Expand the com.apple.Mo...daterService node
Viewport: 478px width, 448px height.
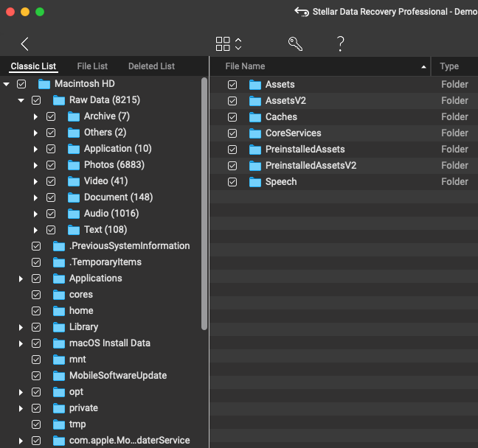pyautogui.click(x=21, y=441)
